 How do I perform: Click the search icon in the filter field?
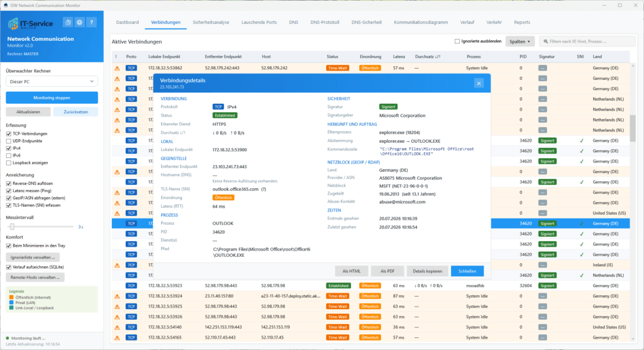point(546,42)
